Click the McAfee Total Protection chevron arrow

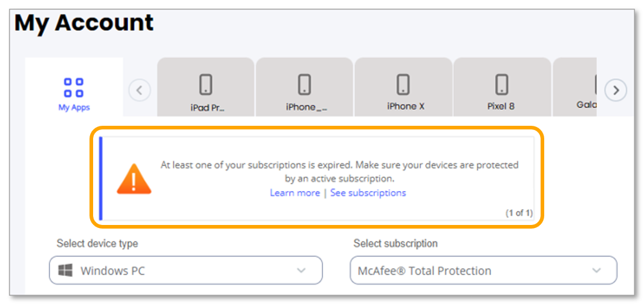[x=597, y=270]
